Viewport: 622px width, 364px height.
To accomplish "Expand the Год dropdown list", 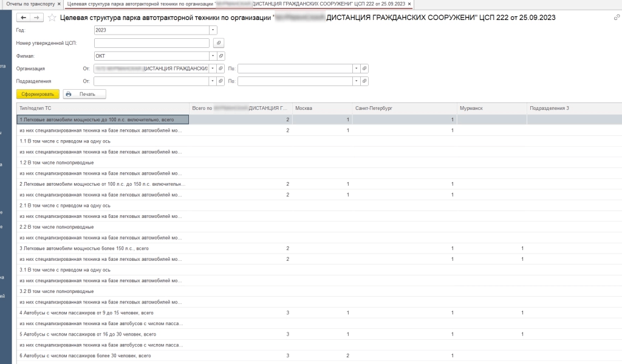I will [x=213, y=30].
